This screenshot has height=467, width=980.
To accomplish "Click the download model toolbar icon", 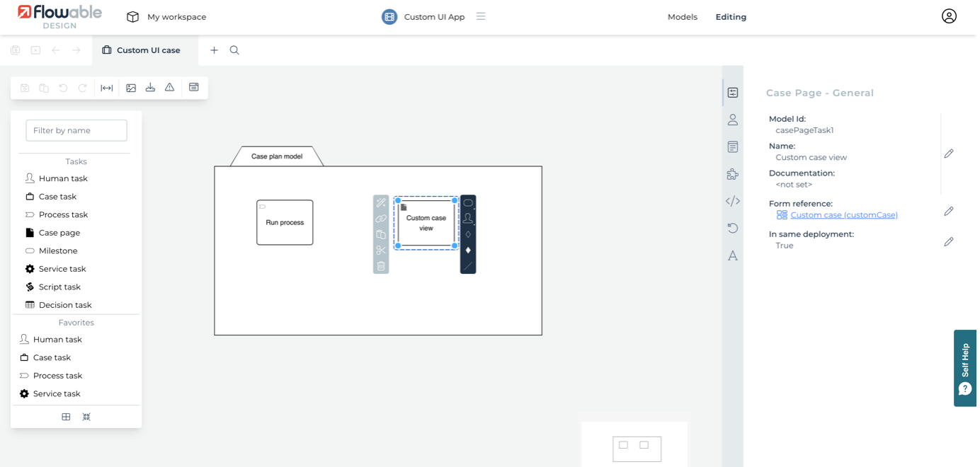I will tap(150, 88).
